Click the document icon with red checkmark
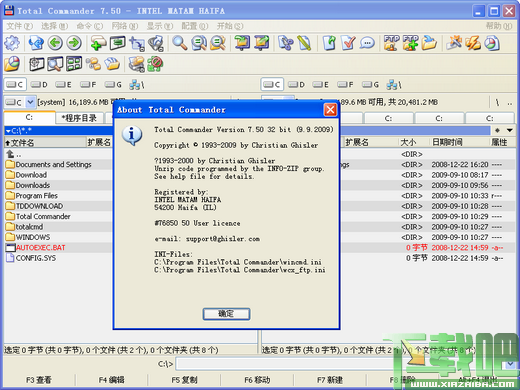Image resolution: width=520 pixels, height=390 pixels. (348, 43)
